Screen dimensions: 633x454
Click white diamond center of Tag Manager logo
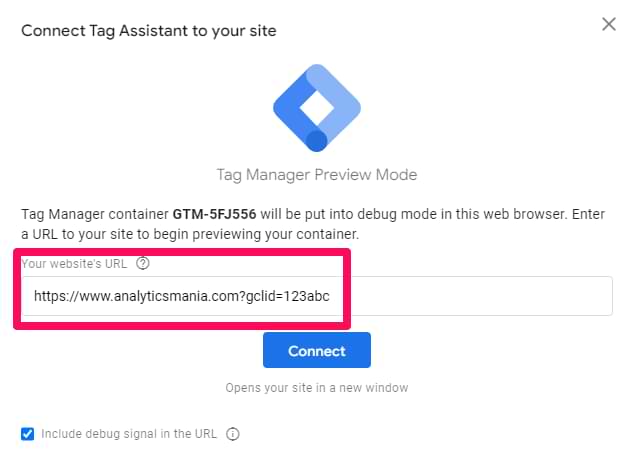(x=317, y=107)
